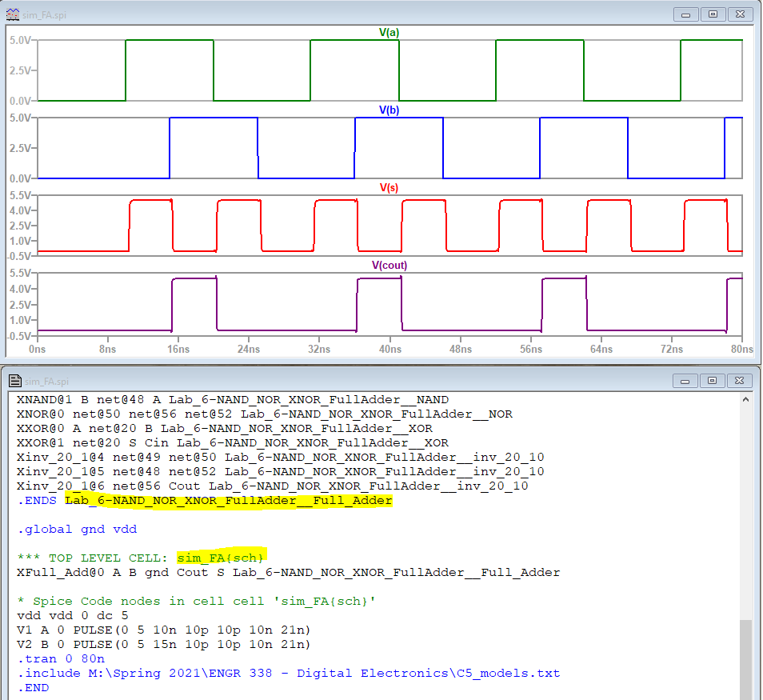The image size is (763, 700).
Task: Minimize the netlist text window
Action: 685,381
